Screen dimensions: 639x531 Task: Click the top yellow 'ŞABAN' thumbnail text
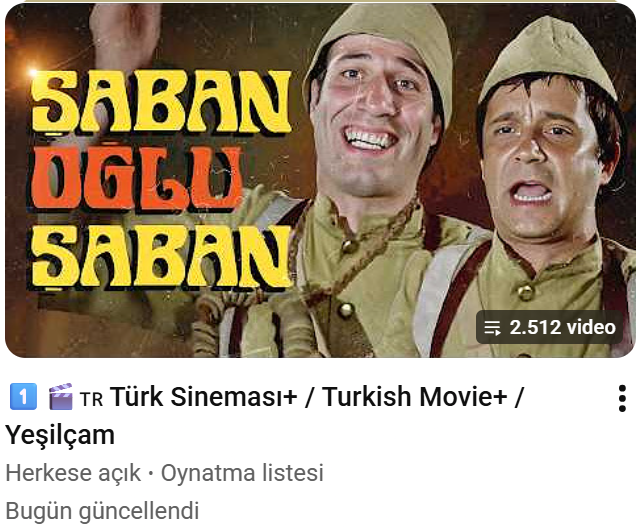point(161,102)
